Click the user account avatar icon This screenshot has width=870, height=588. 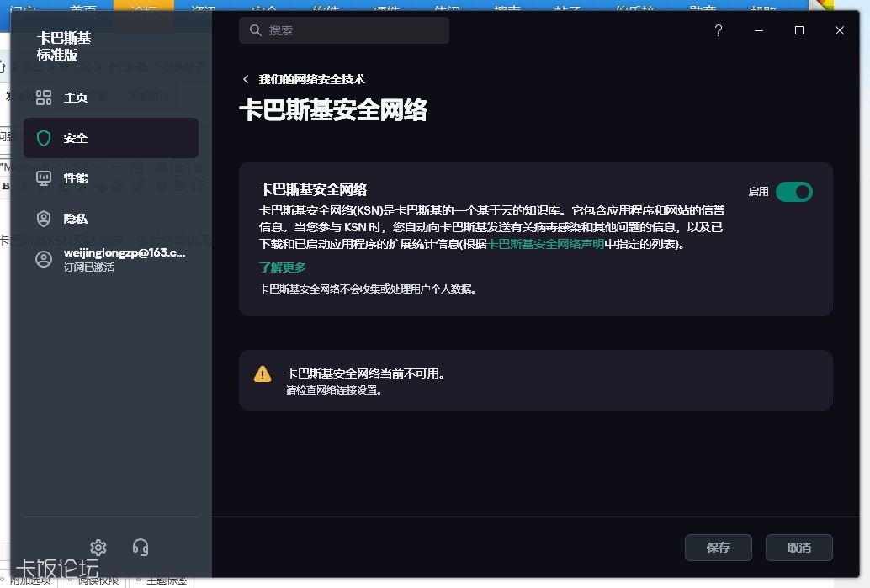(44, 259)
